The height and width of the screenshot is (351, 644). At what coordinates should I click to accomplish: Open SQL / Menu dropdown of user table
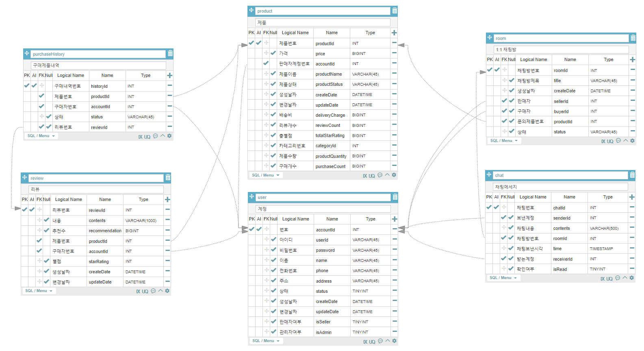point(266,341)
